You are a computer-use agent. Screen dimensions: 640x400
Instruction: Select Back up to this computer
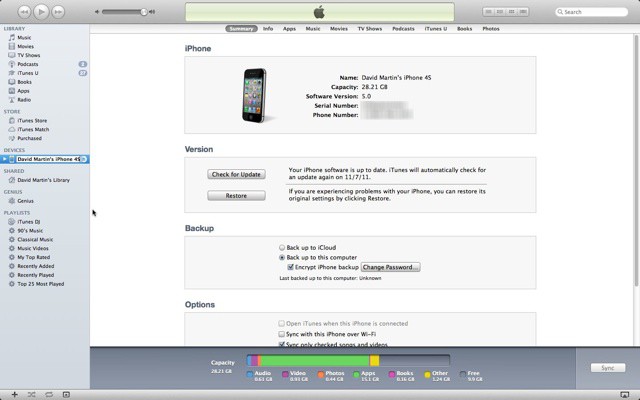click(x=282, y=257)
